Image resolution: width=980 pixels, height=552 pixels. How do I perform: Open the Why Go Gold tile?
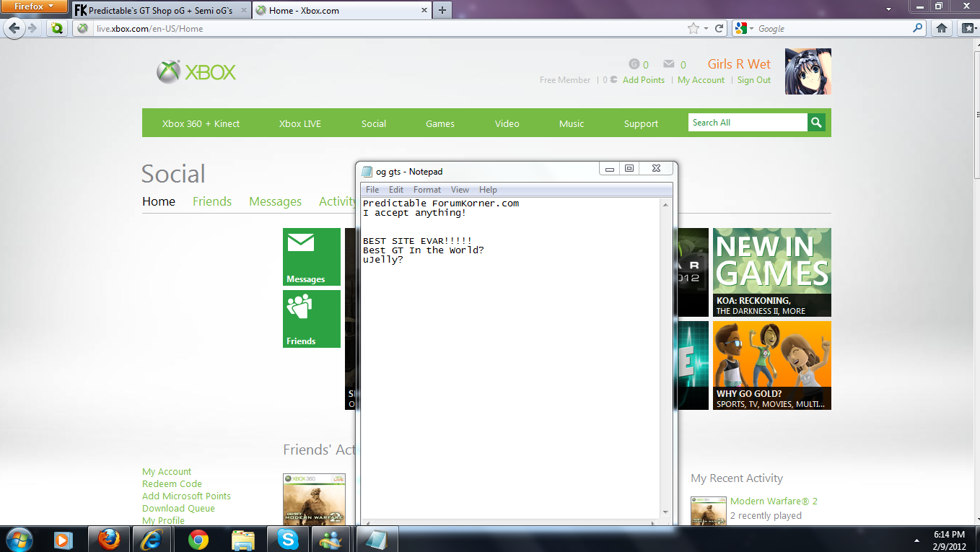point(772,365)
